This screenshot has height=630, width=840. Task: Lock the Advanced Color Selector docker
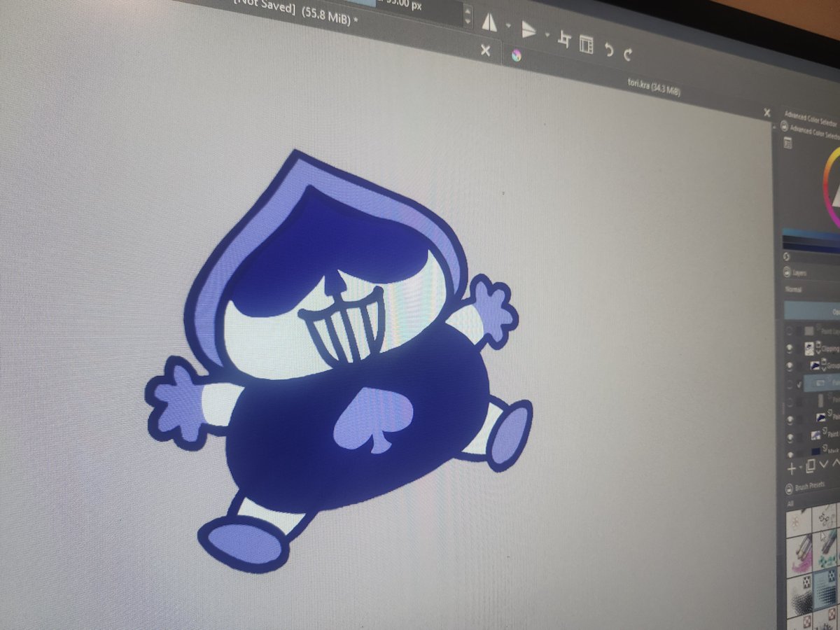click(x=783, y=127)
